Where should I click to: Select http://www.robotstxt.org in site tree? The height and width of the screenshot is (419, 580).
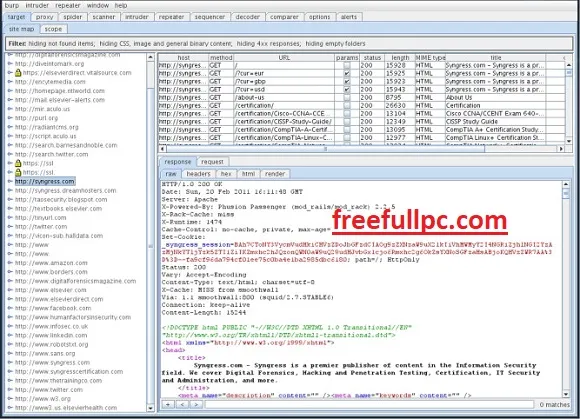point(52,345)
